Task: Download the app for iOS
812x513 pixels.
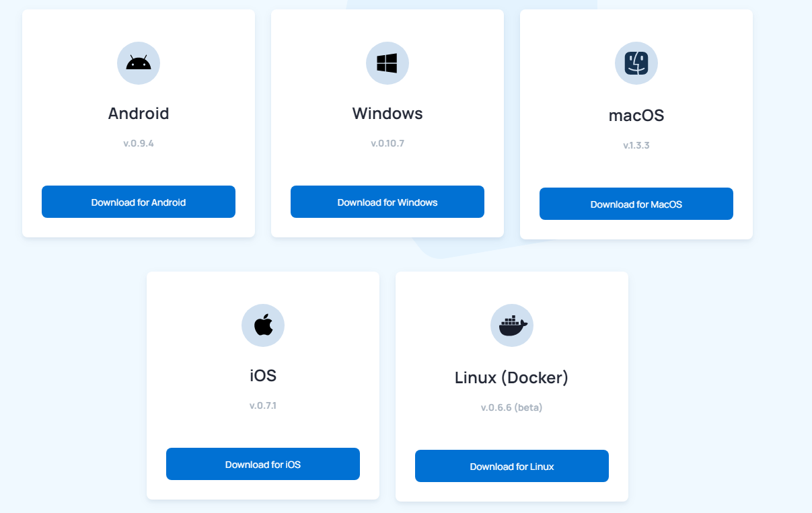Action: pyautogui.click(x=263, y=464)
